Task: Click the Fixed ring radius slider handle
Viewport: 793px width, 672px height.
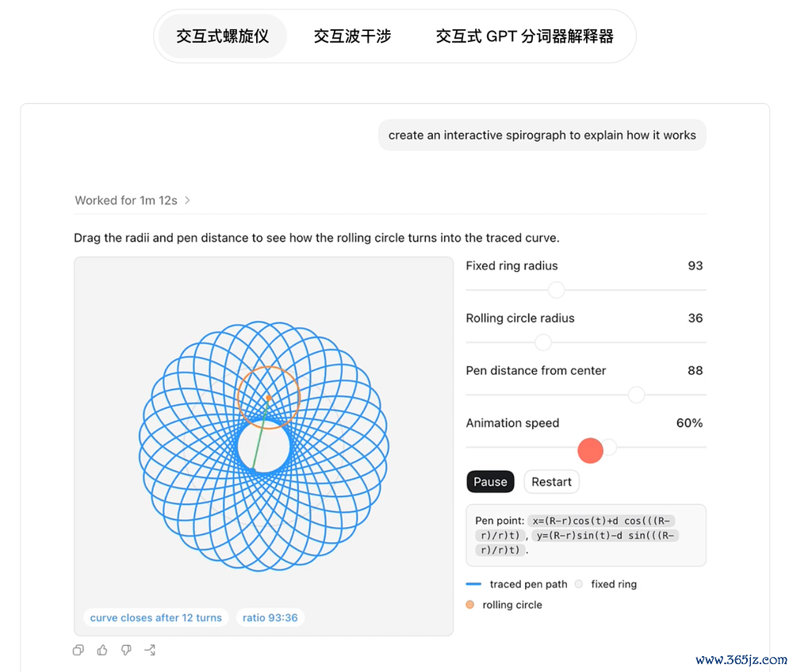Action: click(557, 290)
